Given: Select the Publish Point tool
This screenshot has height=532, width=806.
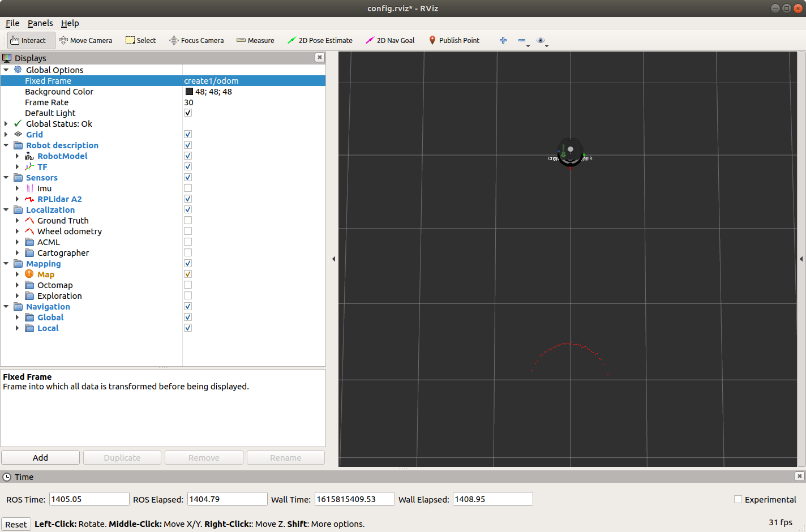Looking at the screenshot, I should 454,41.
